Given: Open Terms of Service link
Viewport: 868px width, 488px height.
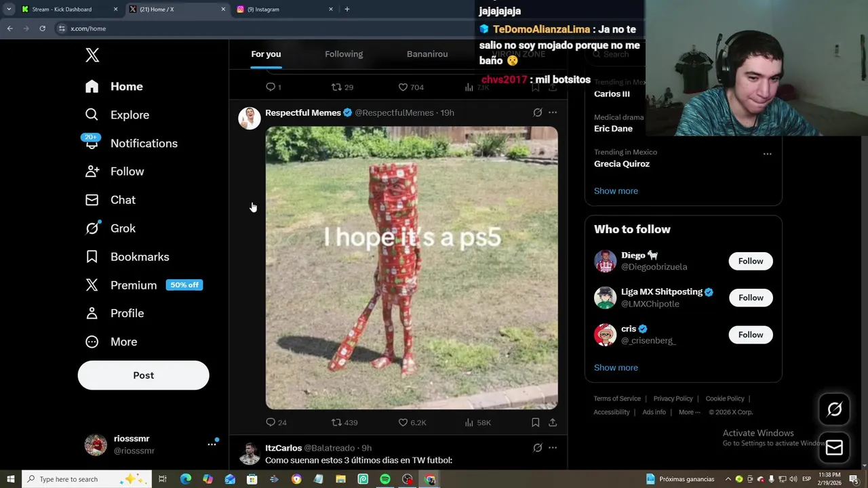Looking at the screenshot, I should (617, 399).
